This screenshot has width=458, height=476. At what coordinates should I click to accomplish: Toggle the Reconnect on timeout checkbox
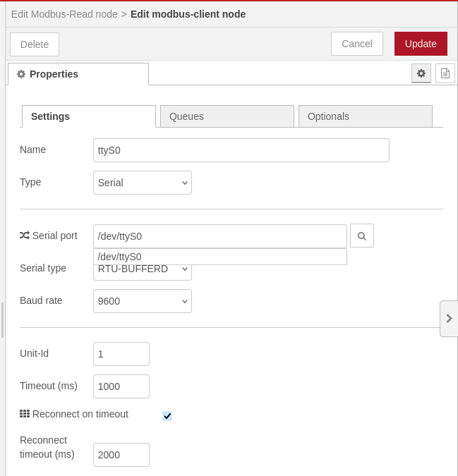(167, 415)
